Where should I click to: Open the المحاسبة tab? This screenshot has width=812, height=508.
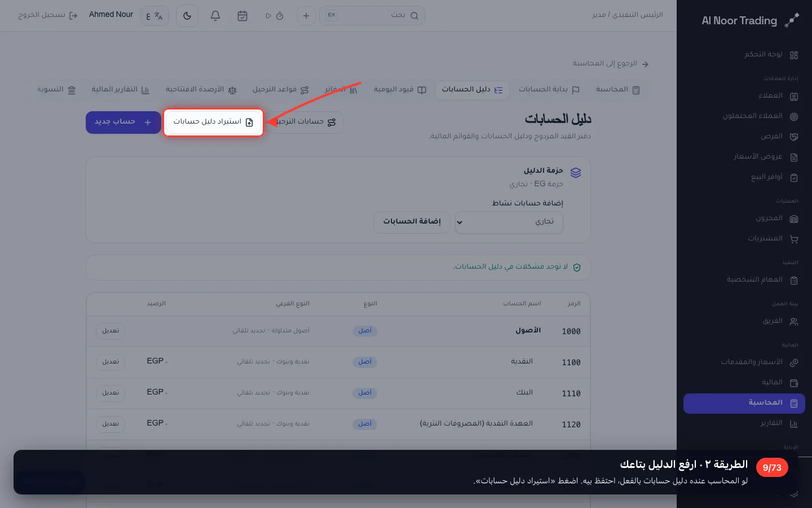pos(617,90)
